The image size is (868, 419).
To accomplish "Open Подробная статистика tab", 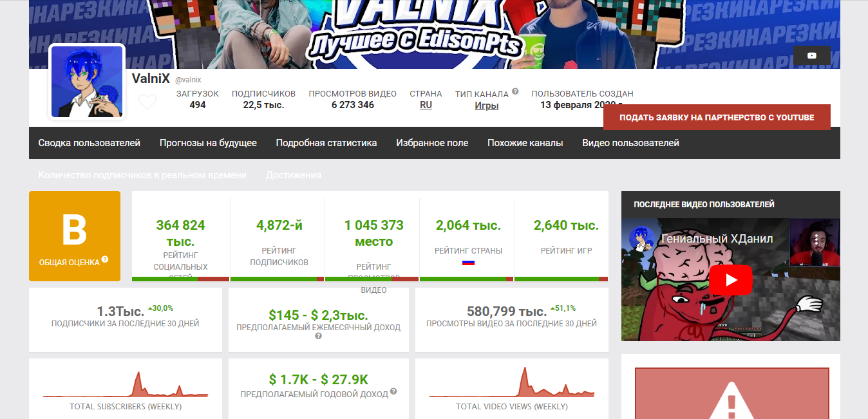I will coord(326,143).
